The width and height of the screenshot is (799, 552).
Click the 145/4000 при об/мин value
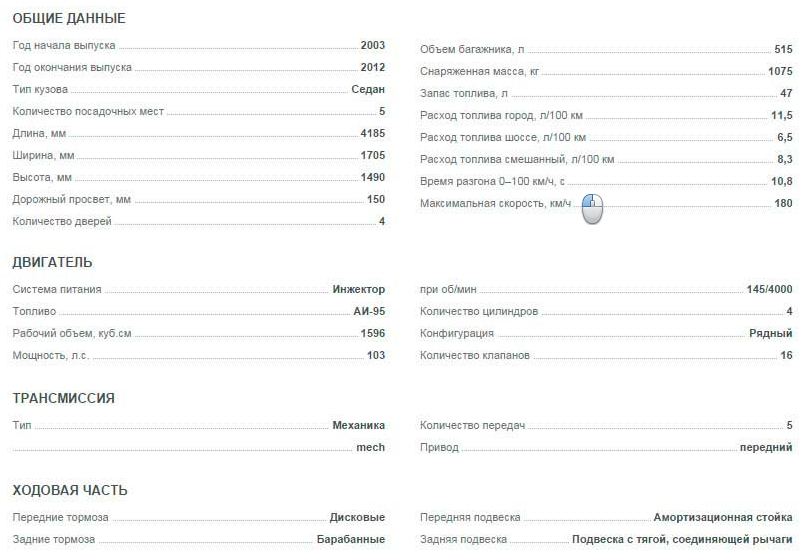(x=769, y=289)
